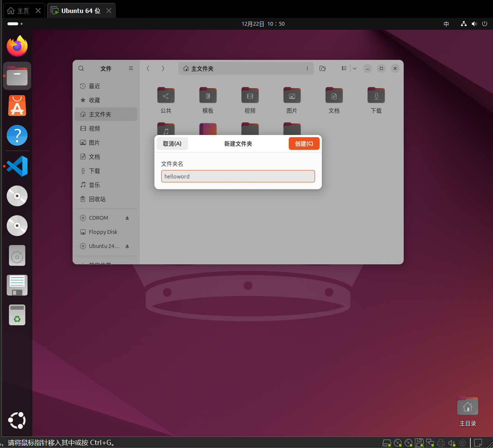
Task: Click the second optical disc icon in dock
Action: click(17, 226)
